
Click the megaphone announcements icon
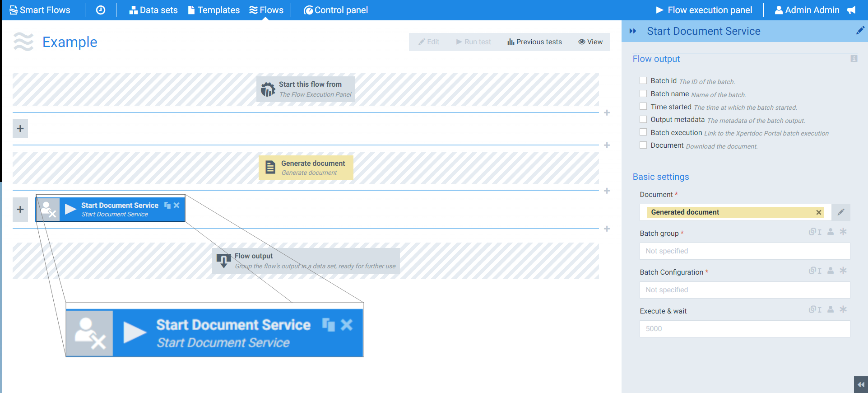coord(851,10)
